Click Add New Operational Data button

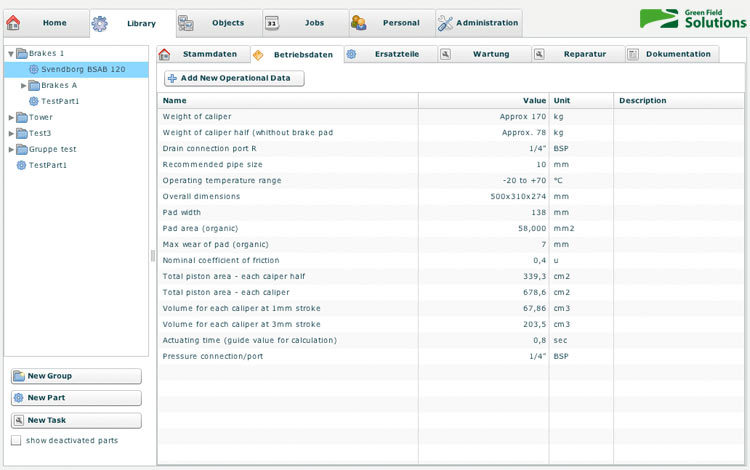coord(234,78)
